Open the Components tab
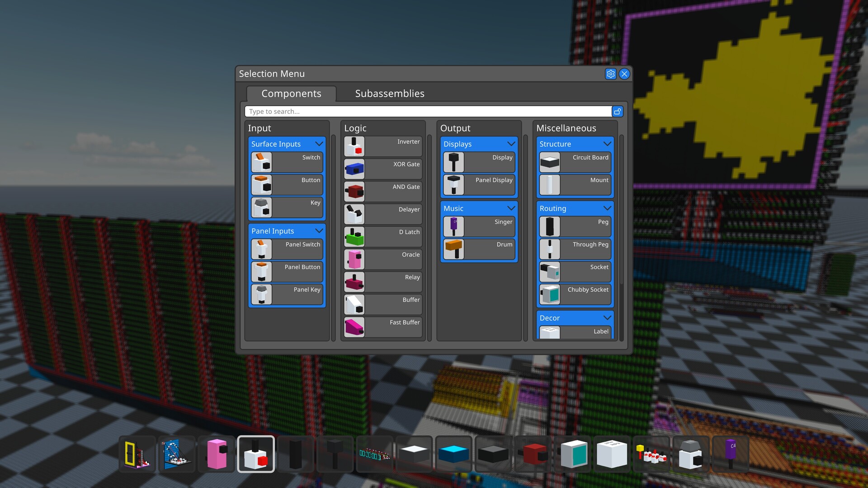Viewport: 868px width, 488px height. pos(291,94)
